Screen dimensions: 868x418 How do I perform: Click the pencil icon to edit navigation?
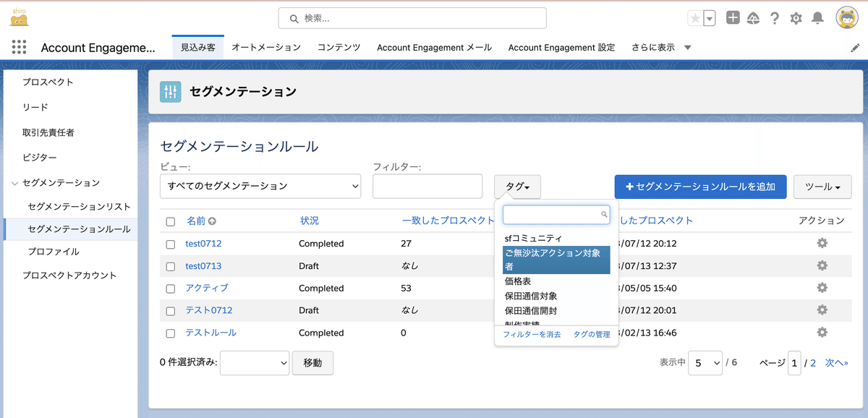click(855, 48)
